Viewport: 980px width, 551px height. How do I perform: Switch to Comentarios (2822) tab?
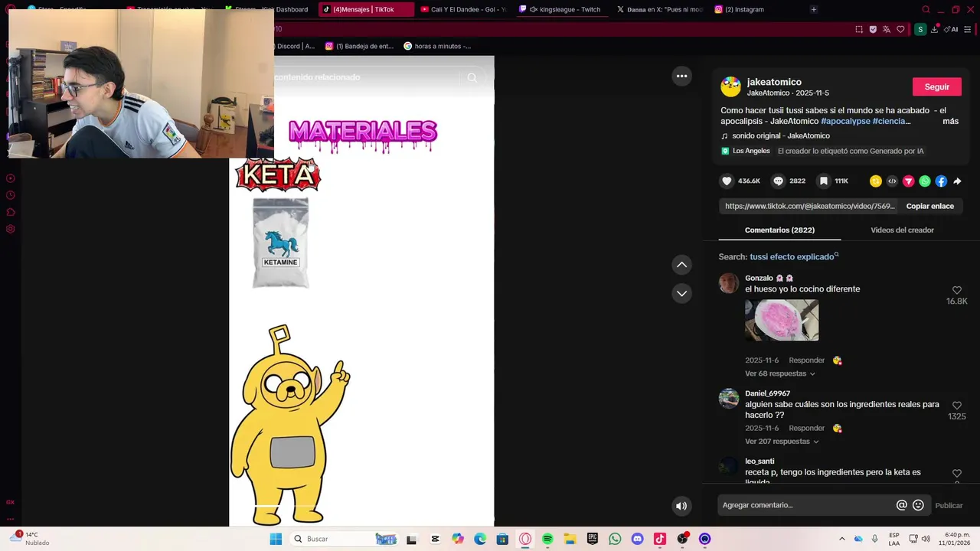point(779,230)
